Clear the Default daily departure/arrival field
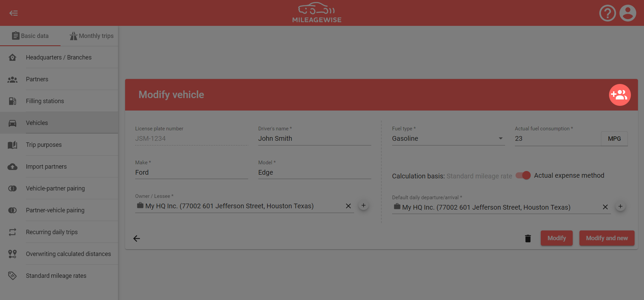The height and width of the screenshot is (300, 644). (605, 207)
